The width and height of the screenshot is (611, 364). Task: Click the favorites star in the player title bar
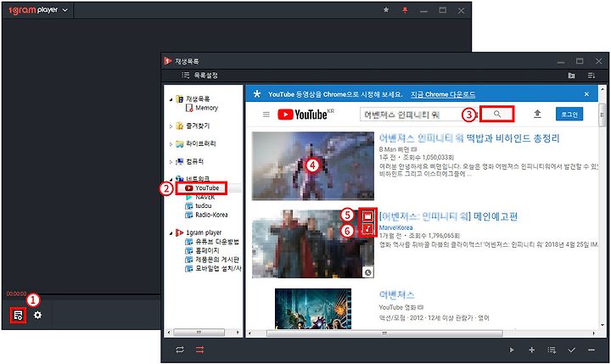click(386, 10)
